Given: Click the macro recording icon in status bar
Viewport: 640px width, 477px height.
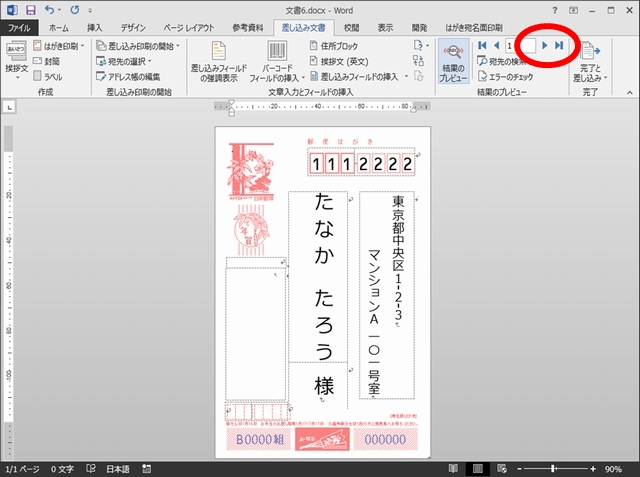Looking at the screenshot, I should [147, 469].
